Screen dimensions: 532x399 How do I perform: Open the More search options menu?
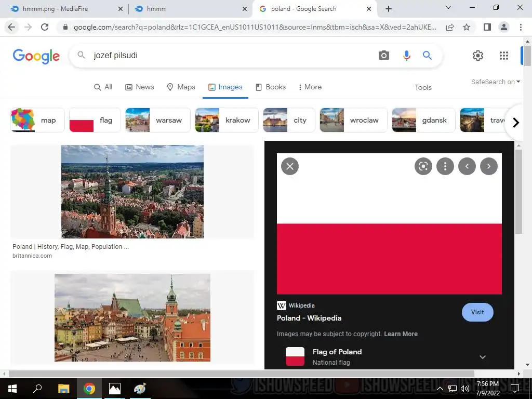point(310,87)
